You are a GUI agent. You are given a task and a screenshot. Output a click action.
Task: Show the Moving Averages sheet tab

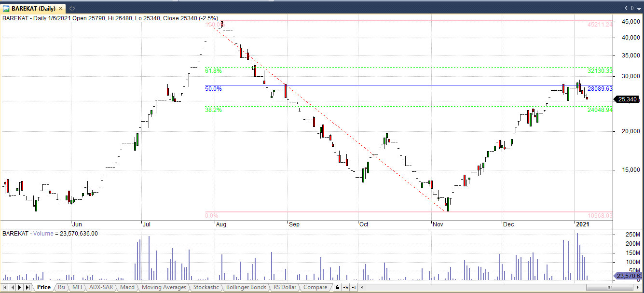coord(164,287)
